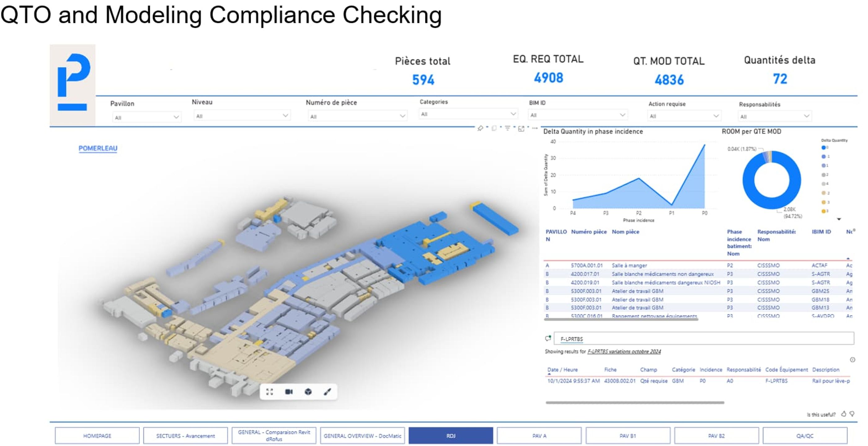Viewport: 868px width, 446px height.
Task: Click the thumbs up feedback icon
Action: pos(844,414)
